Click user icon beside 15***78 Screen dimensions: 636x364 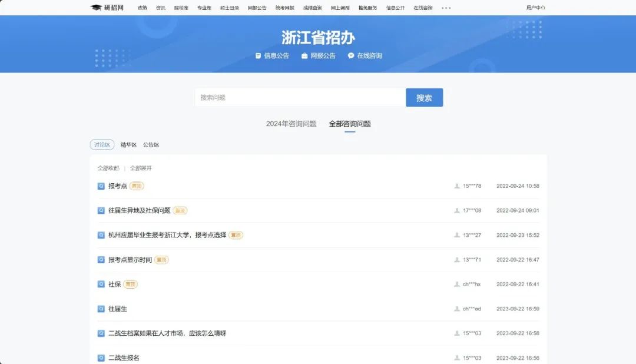pos(457,186)
